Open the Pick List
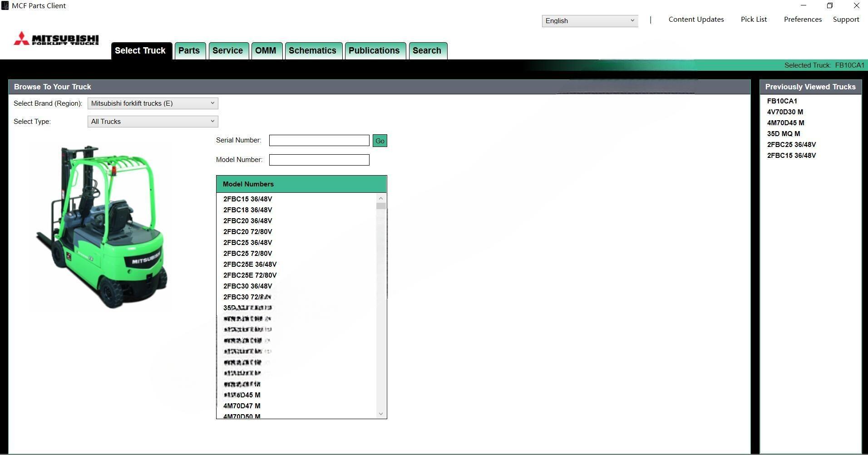The height and width of the screenshot is (455, 868). (754, 20)
